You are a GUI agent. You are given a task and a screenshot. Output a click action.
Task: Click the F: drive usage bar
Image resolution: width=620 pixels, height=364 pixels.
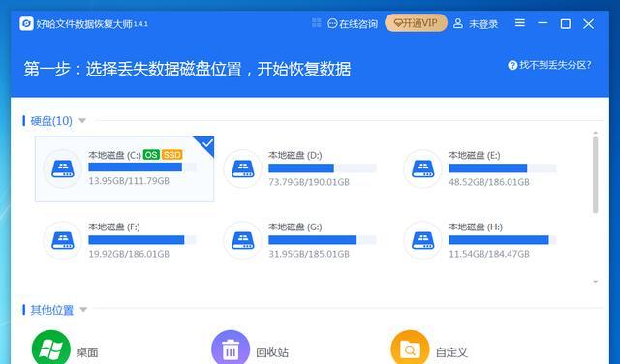coord(142,240)
